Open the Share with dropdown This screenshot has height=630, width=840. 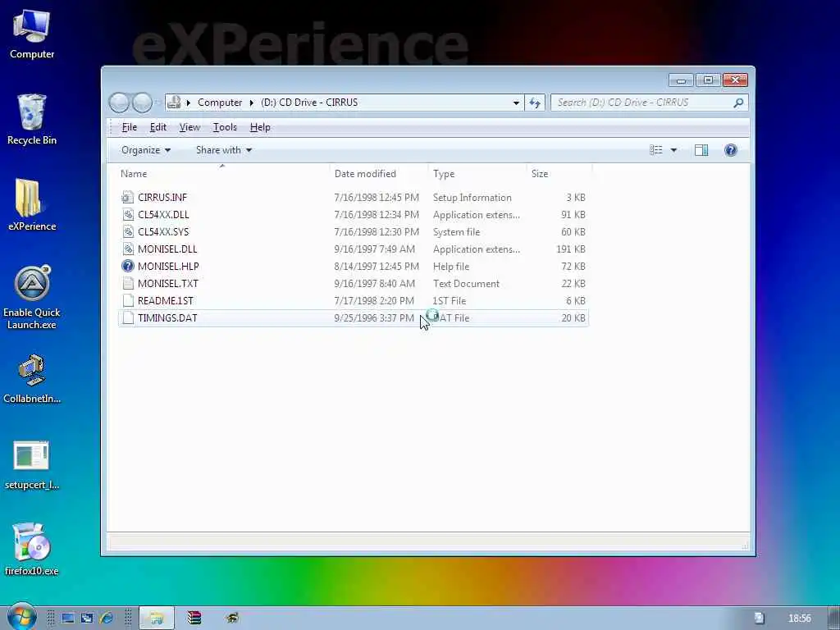pos(224,150)
